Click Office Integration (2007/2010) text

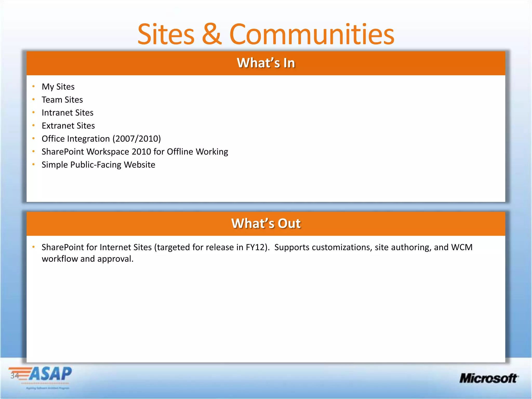pyautogui.click(x=101, y=139)
